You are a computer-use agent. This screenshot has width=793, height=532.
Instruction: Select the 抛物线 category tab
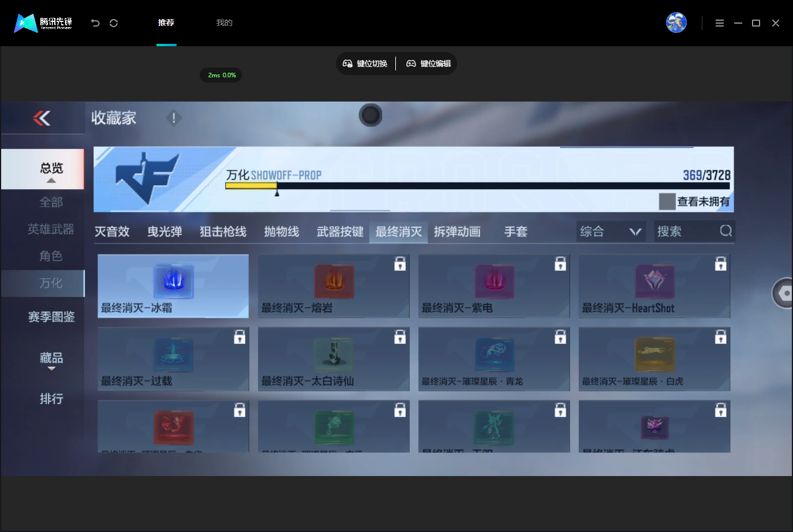click(282, 232)
